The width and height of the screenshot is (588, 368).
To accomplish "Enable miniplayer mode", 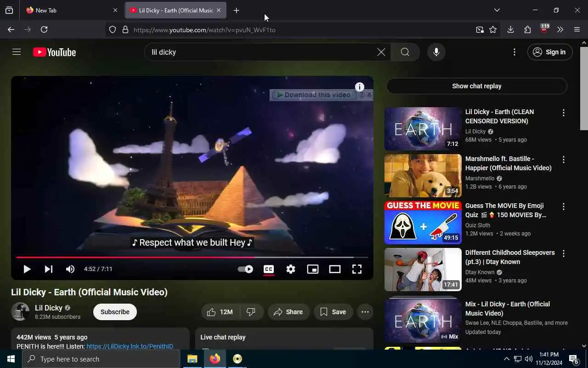I will (x=313, y=269).
